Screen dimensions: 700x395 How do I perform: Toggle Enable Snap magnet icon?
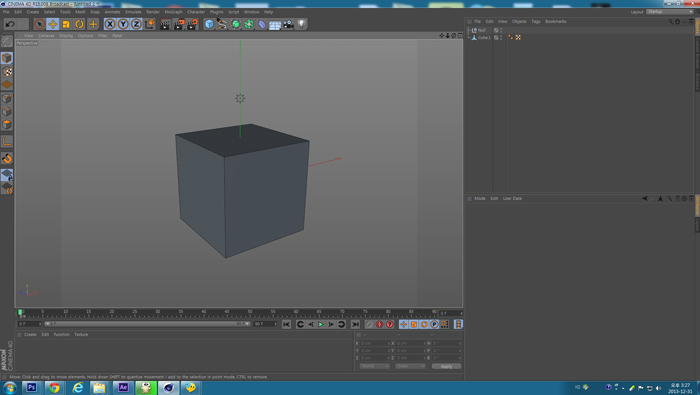tap(7, 158)
